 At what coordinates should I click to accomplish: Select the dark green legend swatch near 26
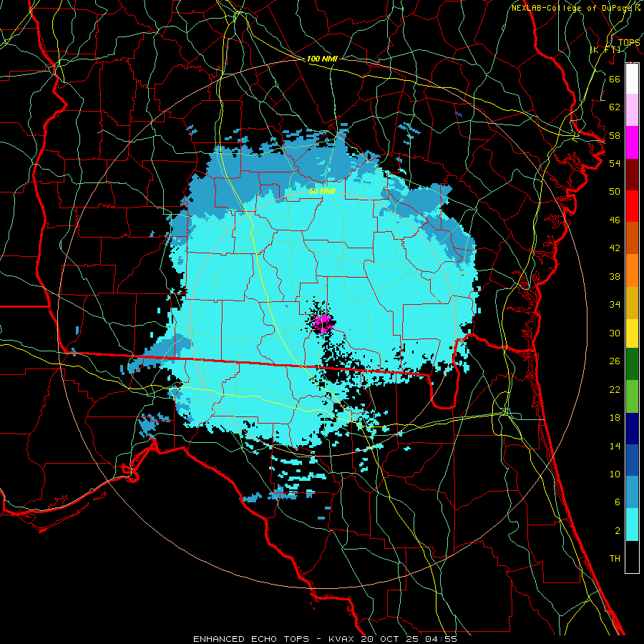coord(632,364)
